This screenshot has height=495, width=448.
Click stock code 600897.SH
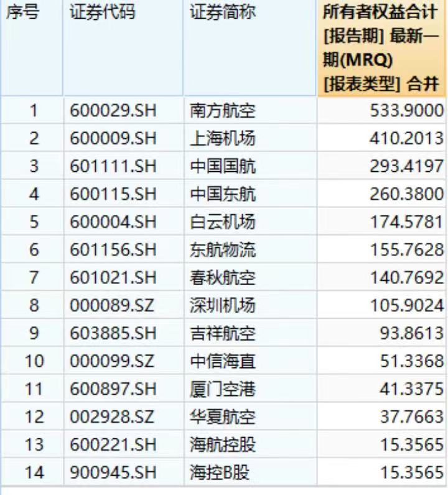113,389
